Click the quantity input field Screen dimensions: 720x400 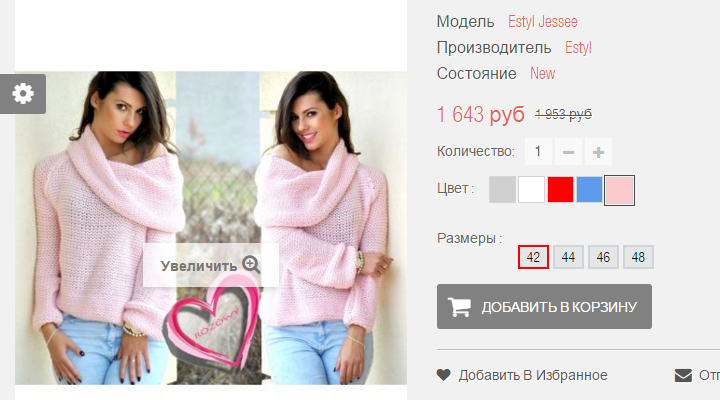(538, 152)
